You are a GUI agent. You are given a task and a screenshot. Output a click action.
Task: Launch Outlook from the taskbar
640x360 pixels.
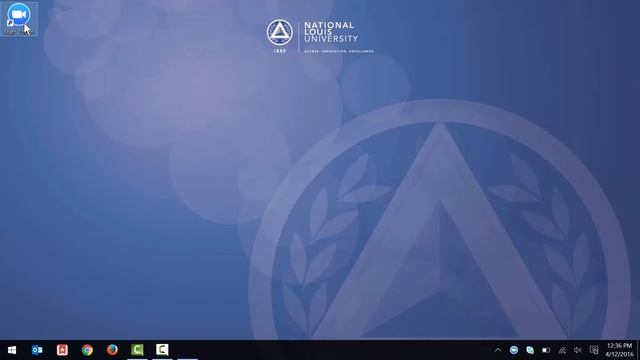[37, 350]
